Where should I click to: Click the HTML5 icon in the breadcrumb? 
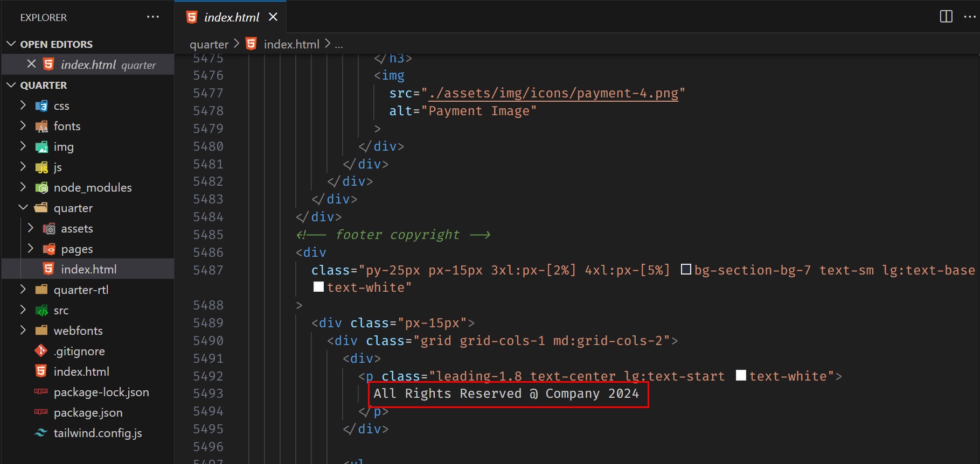coord(251,44)
